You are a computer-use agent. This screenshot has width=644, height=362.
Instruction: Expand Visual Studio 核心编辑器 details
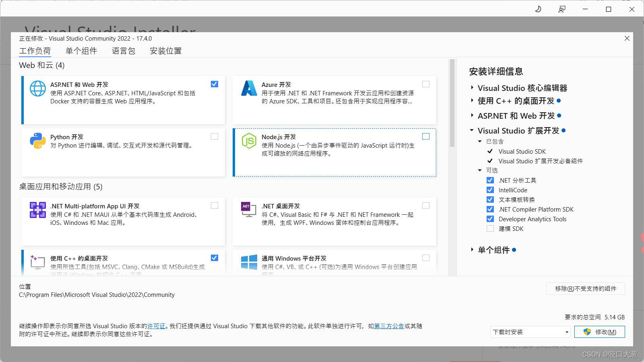[472, 88]
